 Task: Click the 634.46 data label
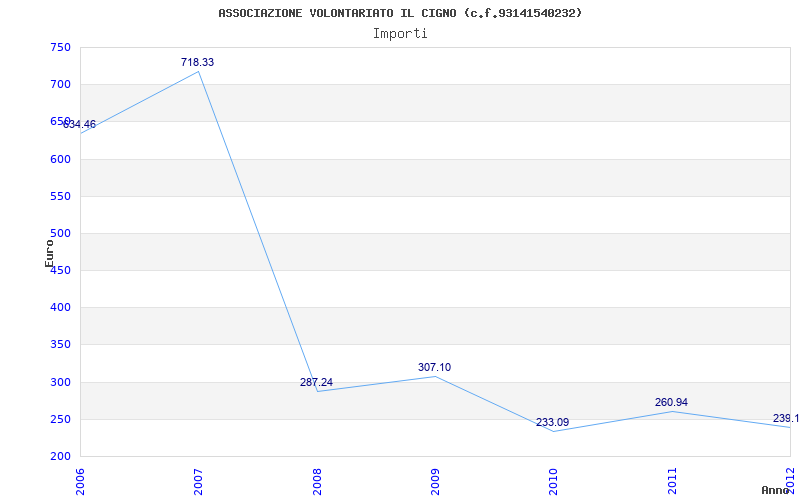pos(79,124)
